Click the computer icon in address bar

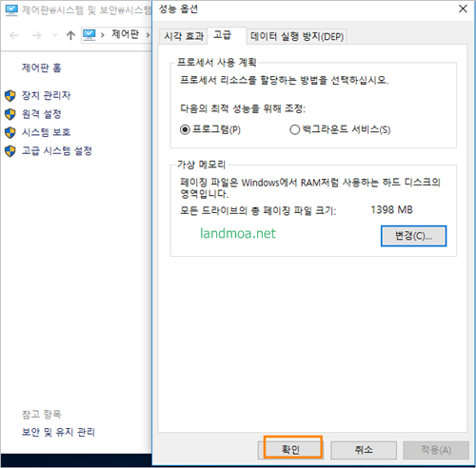point(89,35)
